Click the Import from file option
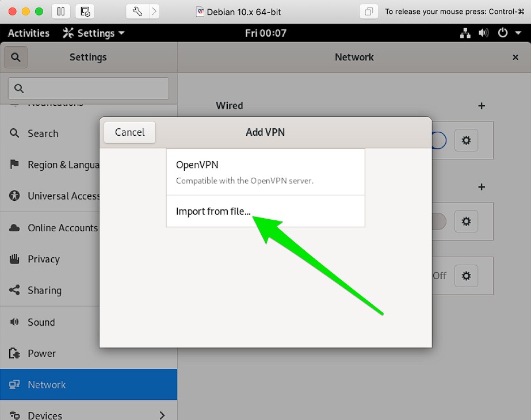 tap(266, 211)
